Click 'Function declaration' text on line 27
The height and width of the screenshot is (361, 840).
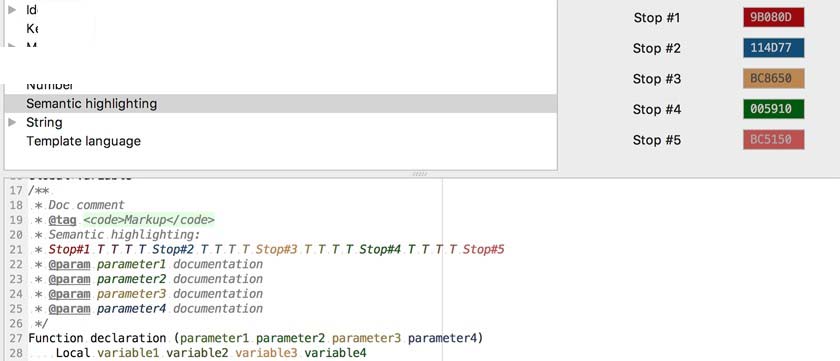coord(98,339)
